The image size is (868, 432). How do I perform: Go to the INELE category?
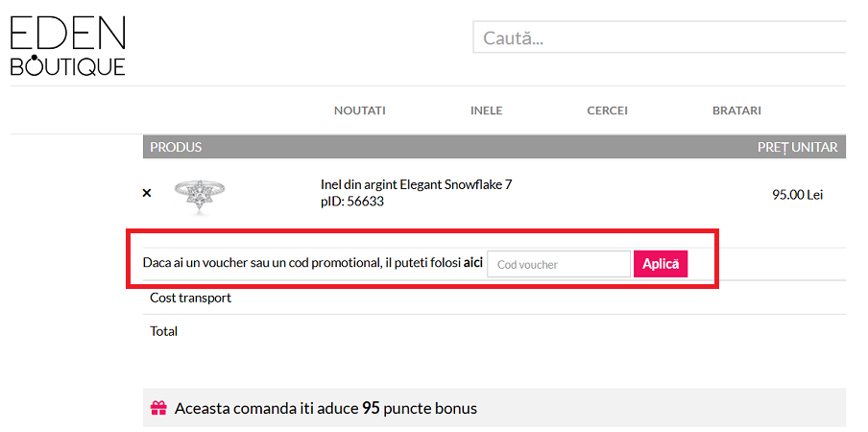pos(486,110)
